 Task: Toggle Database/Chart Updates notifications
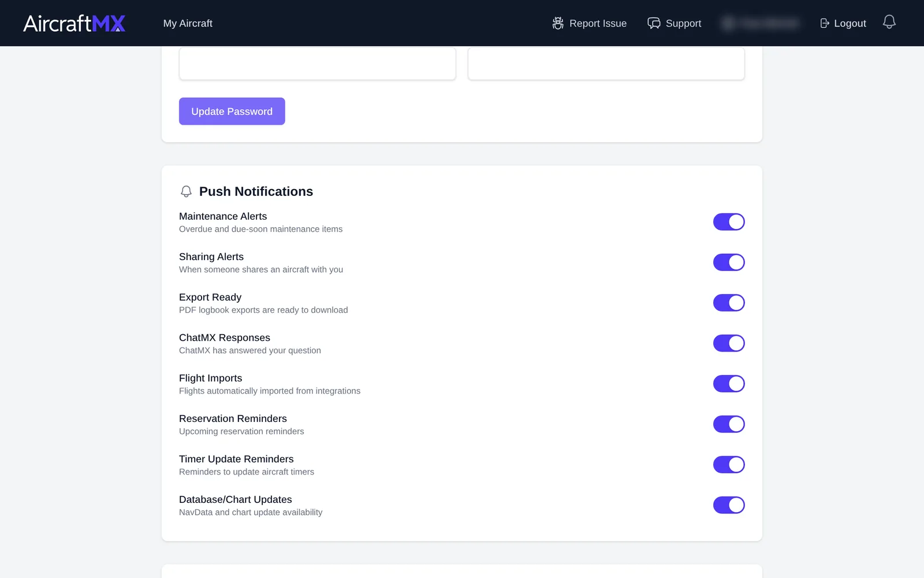point(729,505)
